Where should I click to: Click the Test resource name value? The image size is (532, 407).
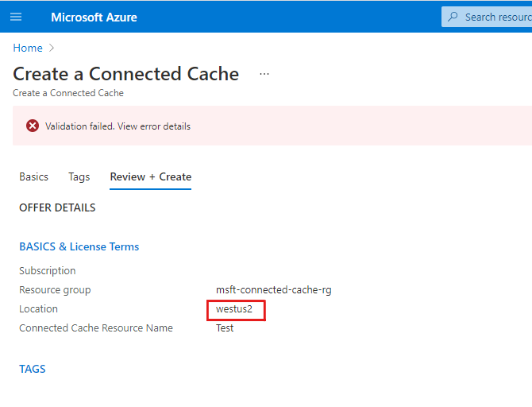click(225, 328)
